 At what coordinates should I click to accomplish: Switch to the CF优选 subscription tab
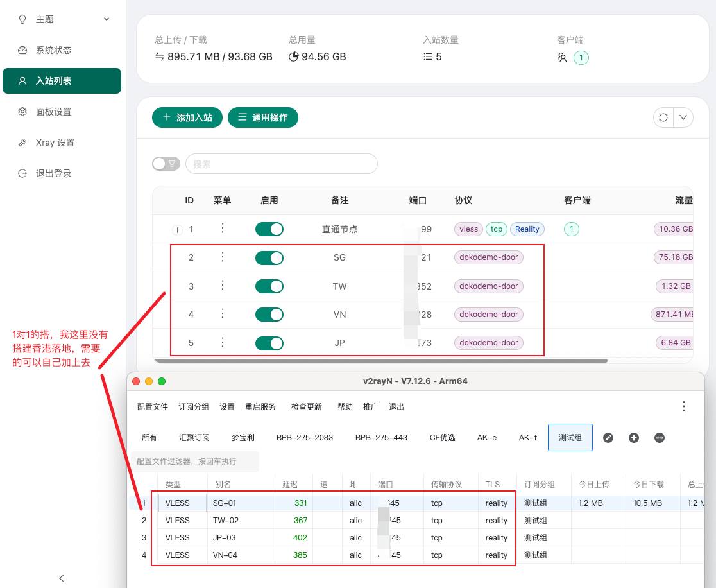tap(442, 438)
